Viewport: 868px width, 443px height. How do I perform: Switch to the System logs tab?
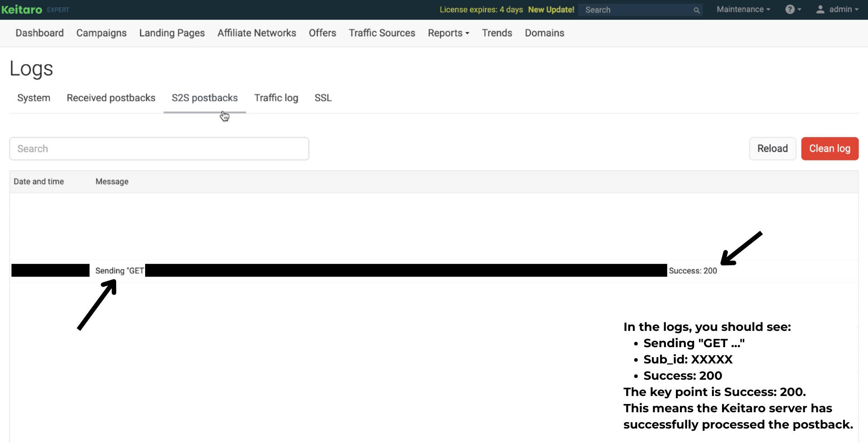coord(33,98)
